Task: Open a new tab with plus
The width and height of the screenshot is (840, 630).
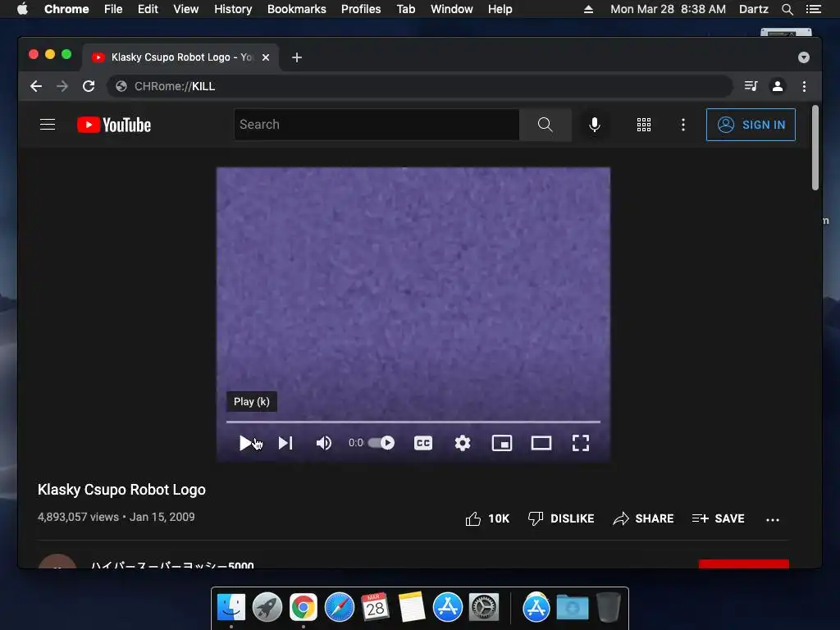Action: 297,57
